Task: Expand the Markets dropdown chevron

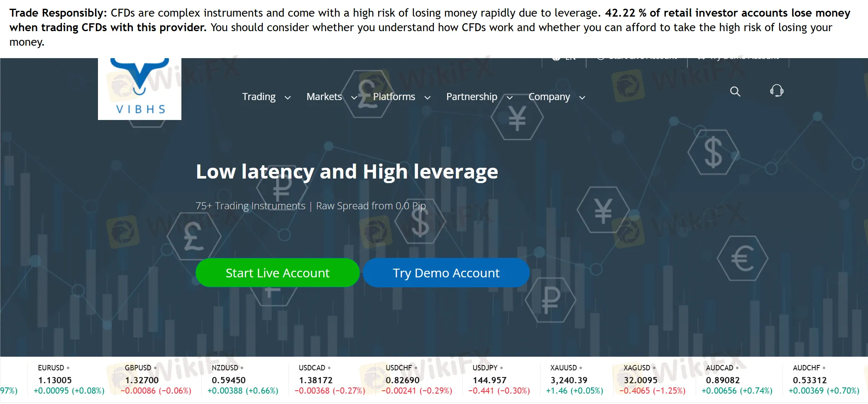Action: point(354,98)
